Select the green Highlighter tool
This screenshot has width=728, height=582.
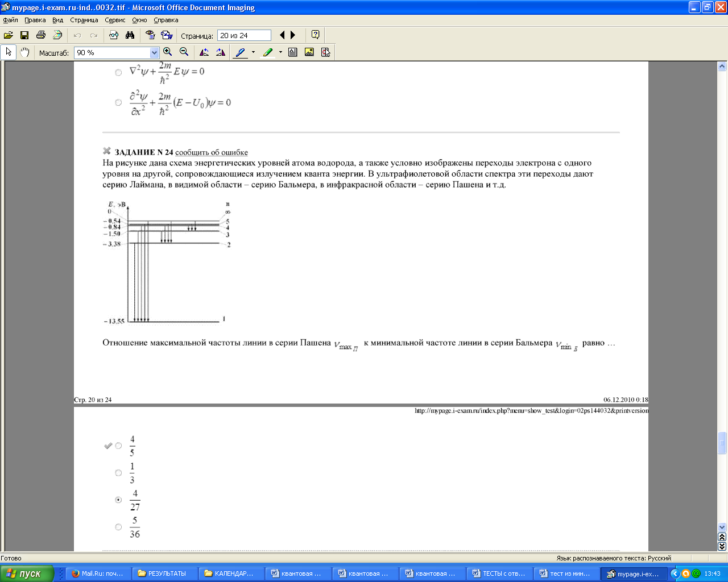tap(268, 52)
